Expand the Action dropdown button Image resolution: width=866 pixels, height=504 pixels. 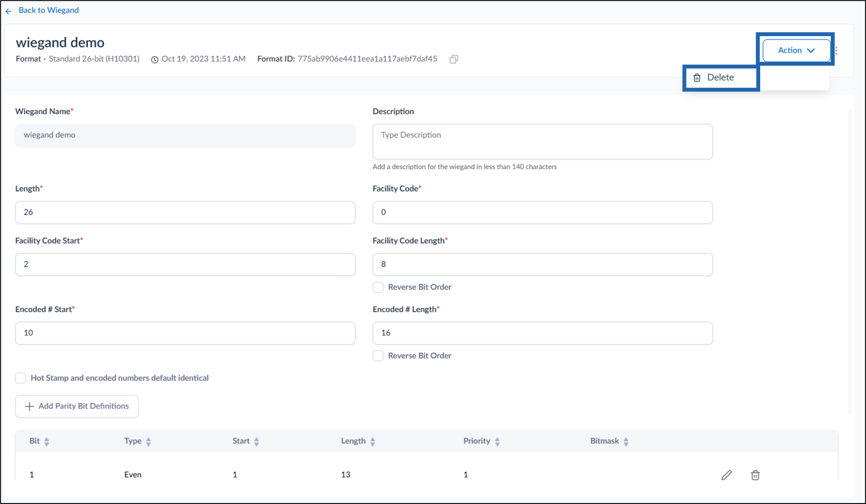(x=796, y=50)
